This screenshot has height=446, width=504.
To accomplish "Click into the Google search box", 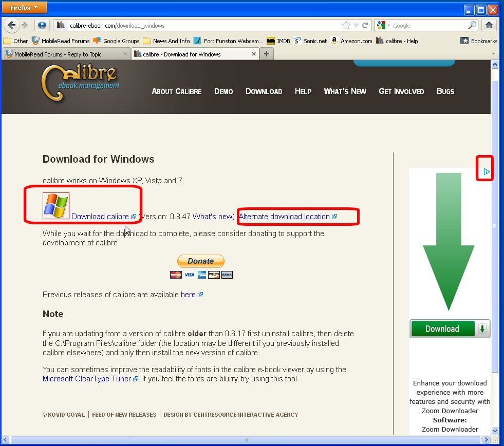I will (429, 25).
